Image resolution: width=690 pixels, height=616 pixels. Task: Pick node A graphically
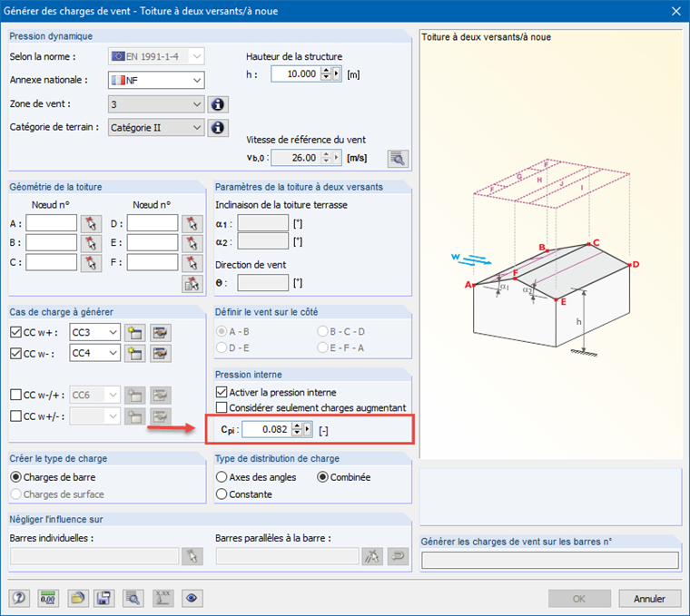pyautogui.click(x=91, y=223)
